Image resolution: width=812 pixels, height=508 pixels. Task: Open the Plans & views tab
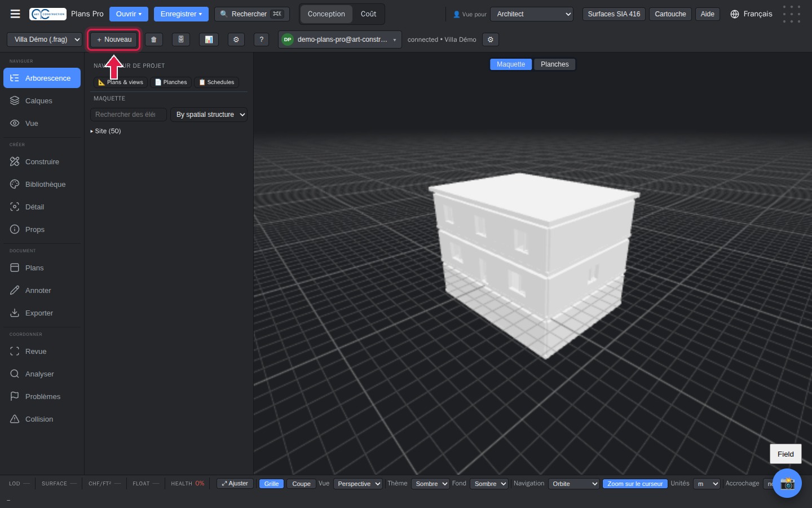(120, 82)
